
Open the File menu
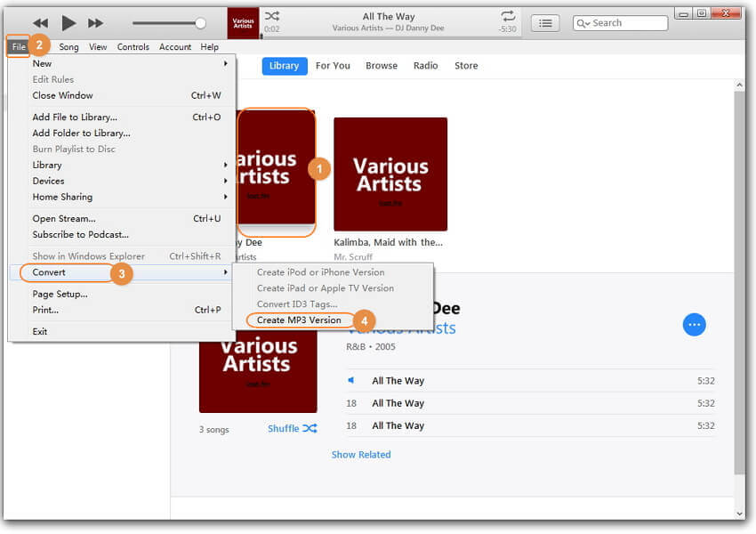(19, 47)
